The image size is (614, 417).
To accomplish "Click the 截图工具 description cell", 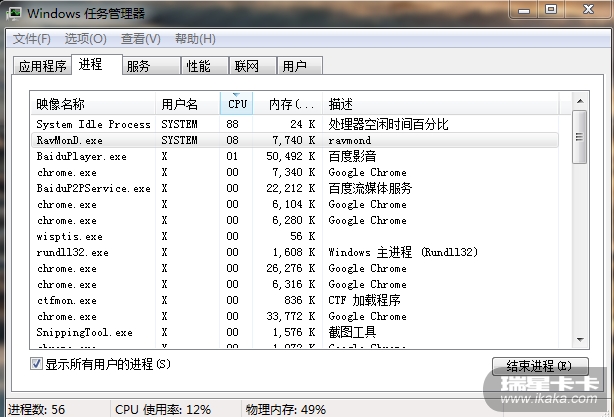I will coord(352,332).
